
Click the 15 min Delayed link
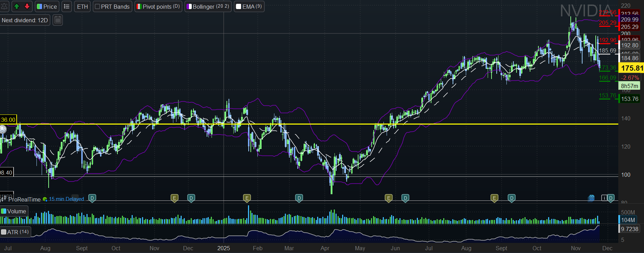[x=66, y=199]
